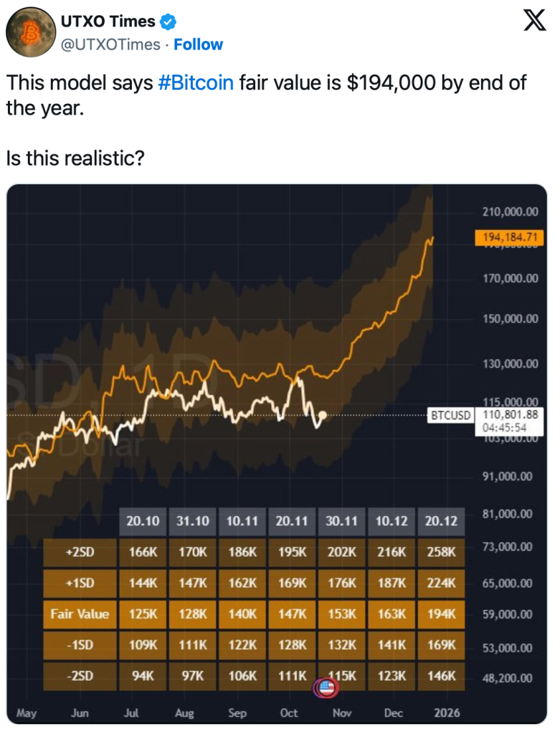The image size is (560, 734).
Task: Click the 2026 label on time axis
Action: point(447,713)
